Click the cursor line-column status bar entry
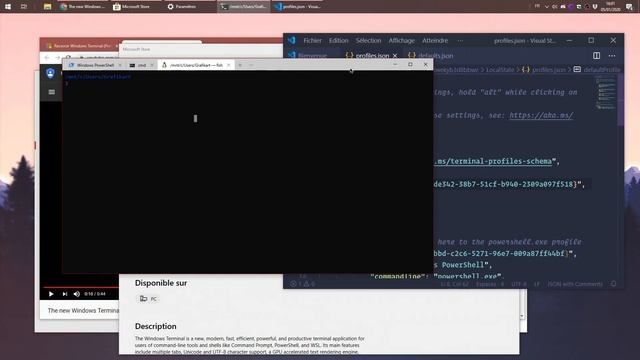The image size is (640, 360). [x=454, y=284]
